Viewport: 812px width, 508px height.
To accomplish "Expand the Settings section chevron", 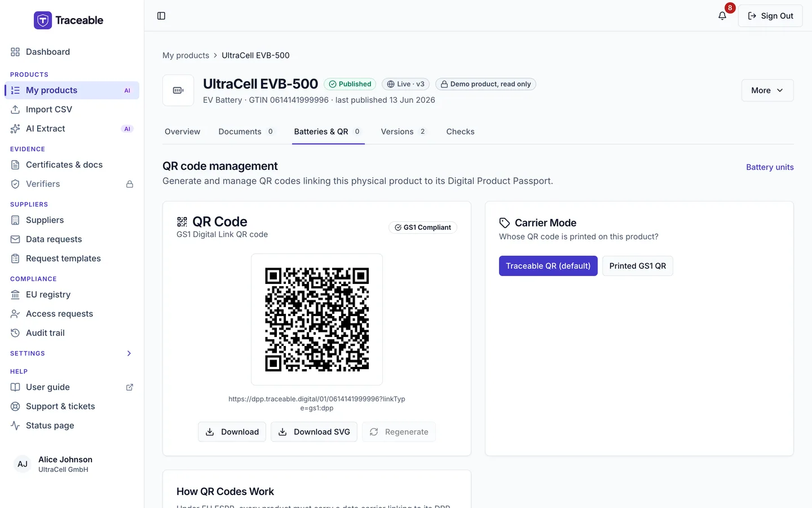I will click(129, 353).
